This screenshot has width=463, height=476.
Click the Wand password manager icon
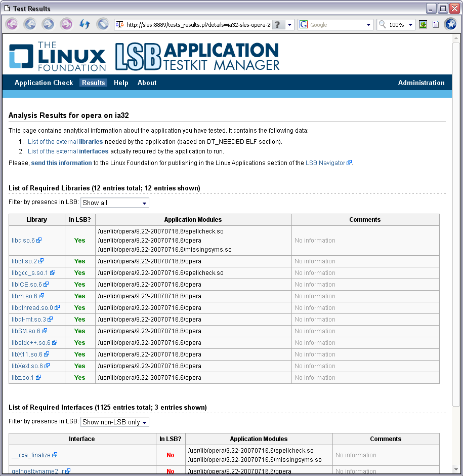[103, 24]
